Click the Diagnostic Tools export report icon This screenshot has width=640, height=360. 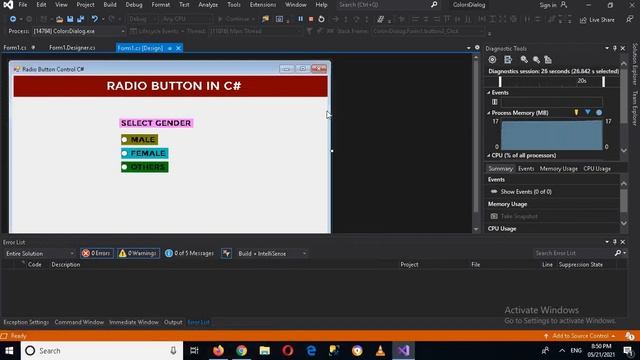point(508,60)
